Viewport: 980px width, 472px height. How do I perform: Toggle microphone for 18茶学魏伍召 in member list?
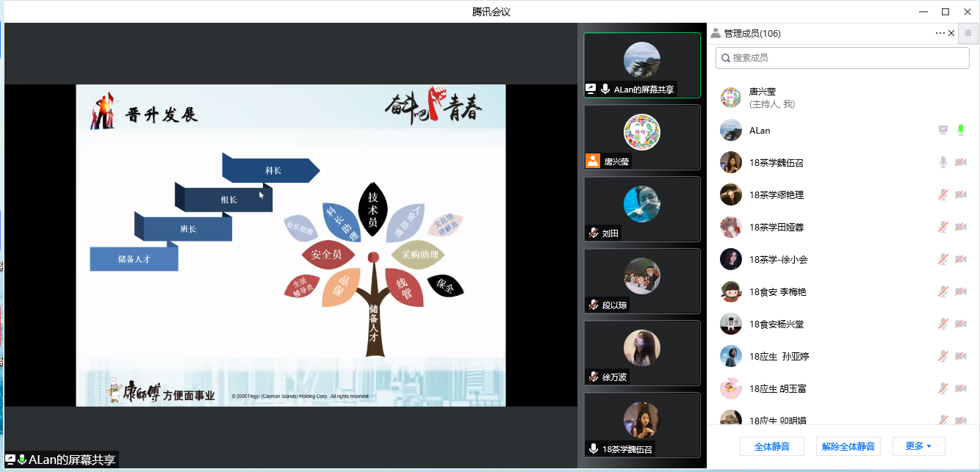click(x=943, y=163)
